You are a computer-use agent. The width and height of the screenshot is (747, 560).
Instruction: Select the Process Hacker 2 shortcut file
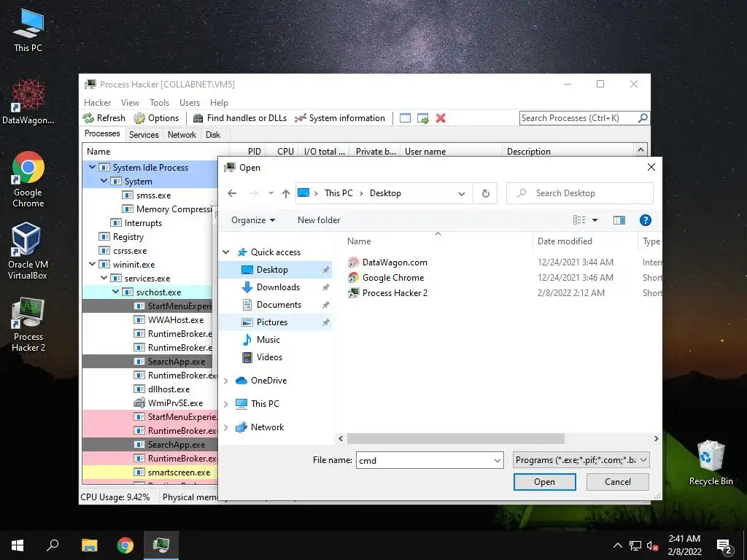(395, 293)
